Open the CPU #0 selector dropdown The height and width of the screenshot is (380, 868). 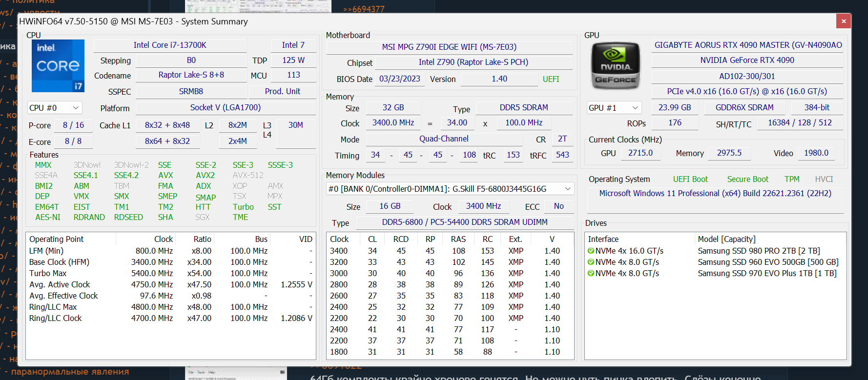[54, 108]
